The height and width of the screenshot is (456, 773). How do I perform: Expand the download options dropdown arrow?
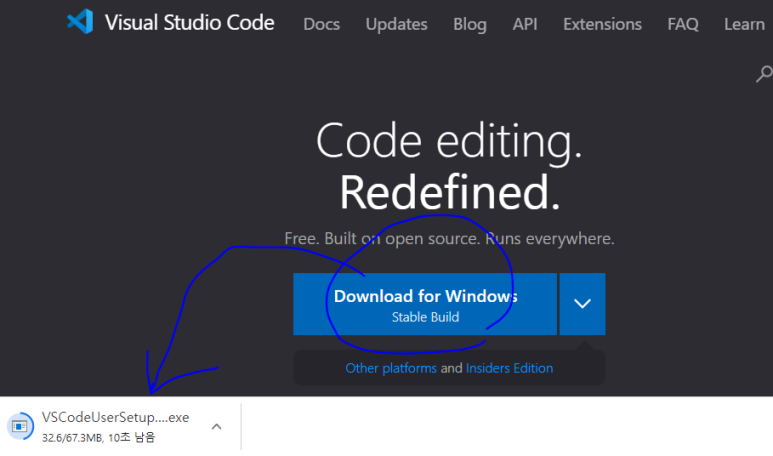pos(582,304)
